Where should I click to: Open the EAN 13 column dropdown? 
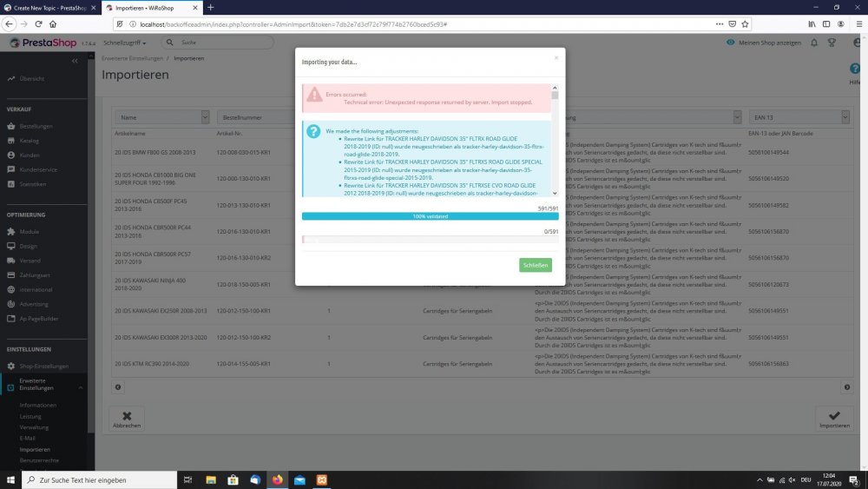(799, 117)
